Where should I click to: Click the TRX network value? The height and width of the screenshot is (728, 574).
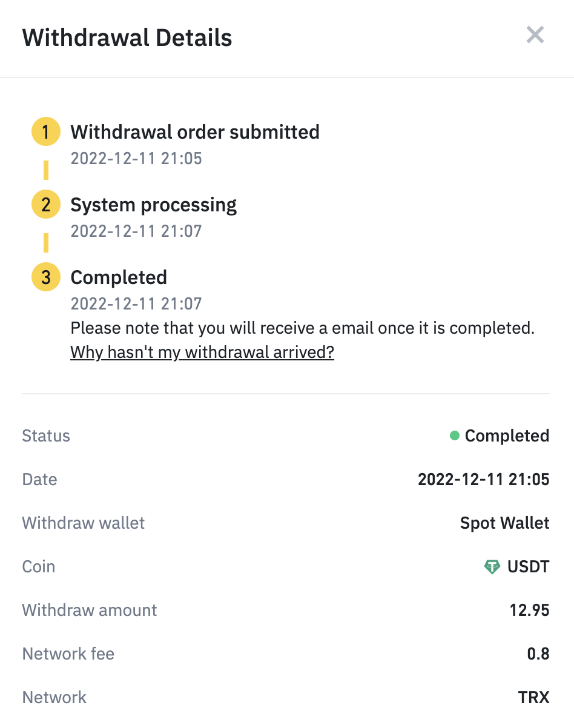pos(534,697)
